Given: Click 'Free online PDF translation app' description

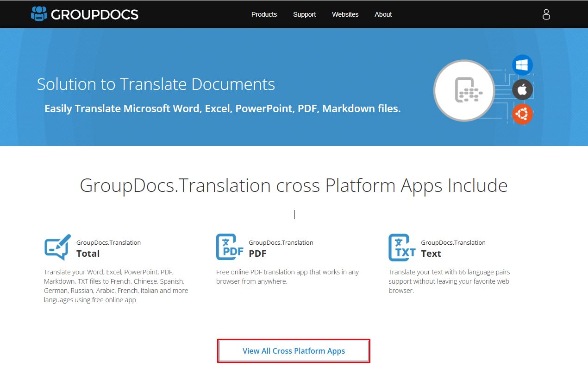Looking at the screenshot, I should pyautogui.click(x=288, y=277).
